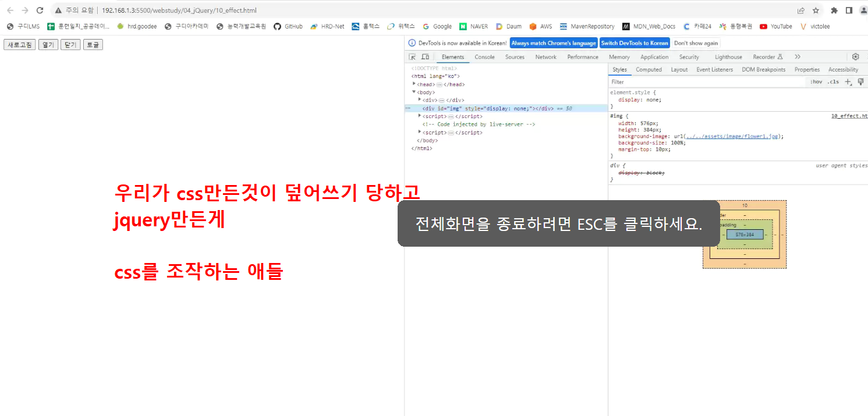Open the MDN_Web_Docs bookmark
Screen dimensions: 868x416
[x=649, y=26]
